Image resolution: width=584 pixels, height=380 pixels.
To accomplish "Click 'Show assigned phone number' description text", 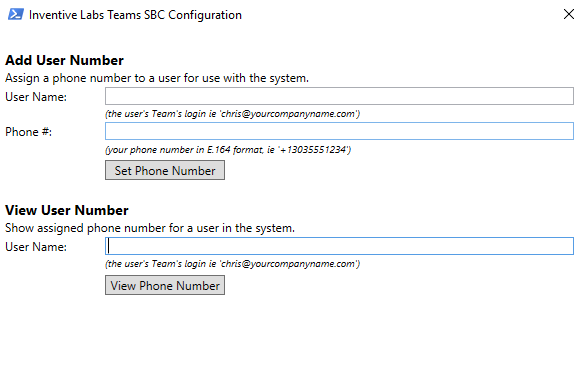I will pyautogui.click(x=150, y=228).
